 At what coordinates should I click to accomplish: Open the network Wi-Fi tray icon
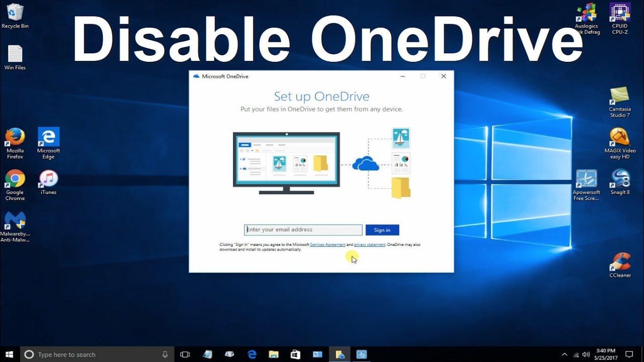click(576, 354)
